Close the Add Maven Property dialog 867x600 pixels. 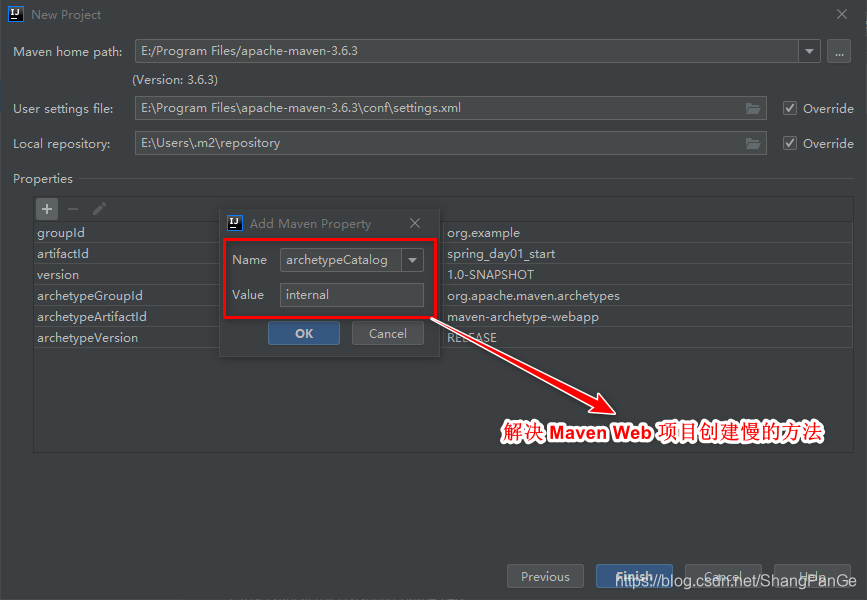coord(415,223)
